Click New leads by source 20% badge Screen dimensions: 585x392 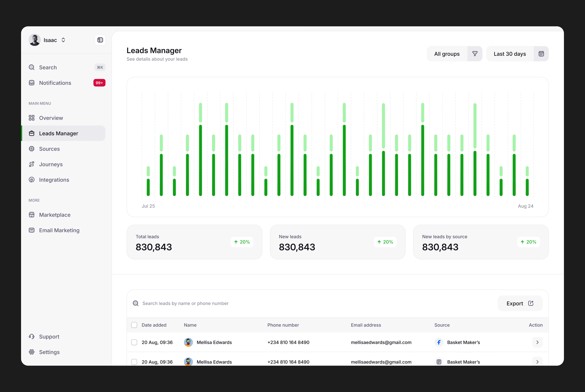point(528,242)
